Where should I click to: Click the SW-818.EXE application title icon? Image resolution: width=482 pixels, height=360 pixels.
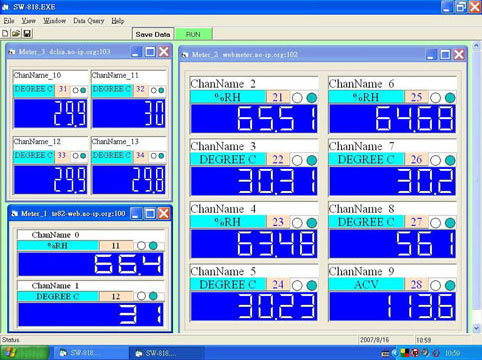point(5,7)
